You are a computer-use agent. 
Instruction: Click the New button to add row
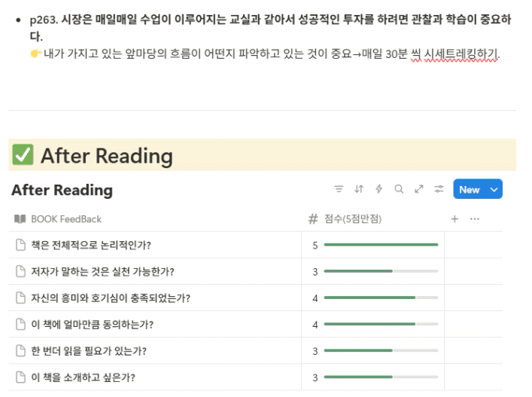(x=470, y=189)
